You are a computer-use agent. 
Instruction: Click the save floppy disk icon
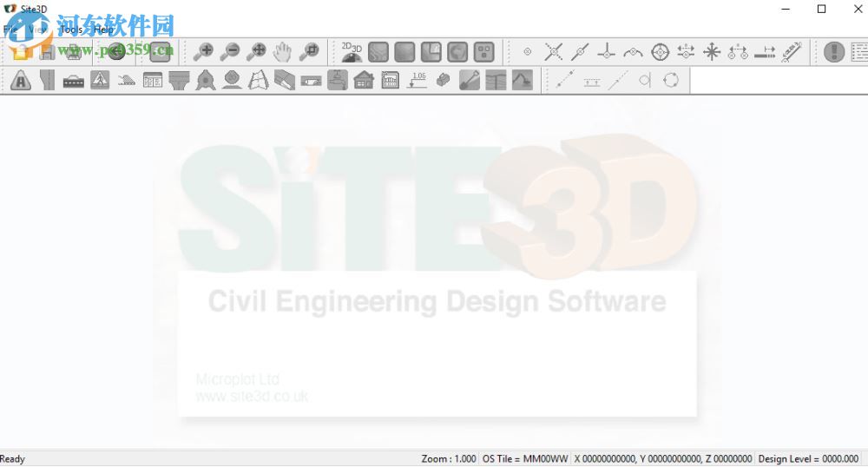click(x=47, y=52)
